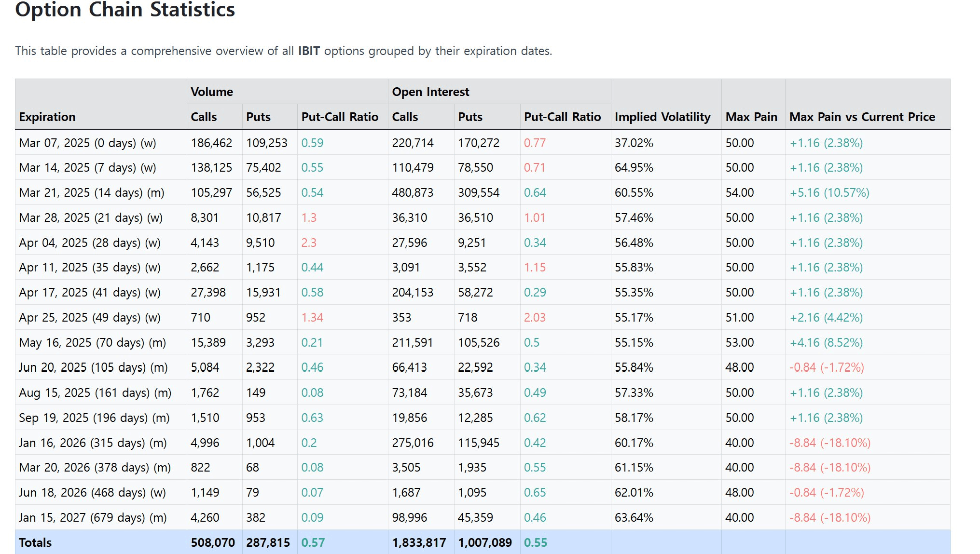Image resolution: width=980 pixels, height=554 pixels.
Task: Click the bold IBIT ticker in description
Action: pyautogui.click(x=309, y=51)
